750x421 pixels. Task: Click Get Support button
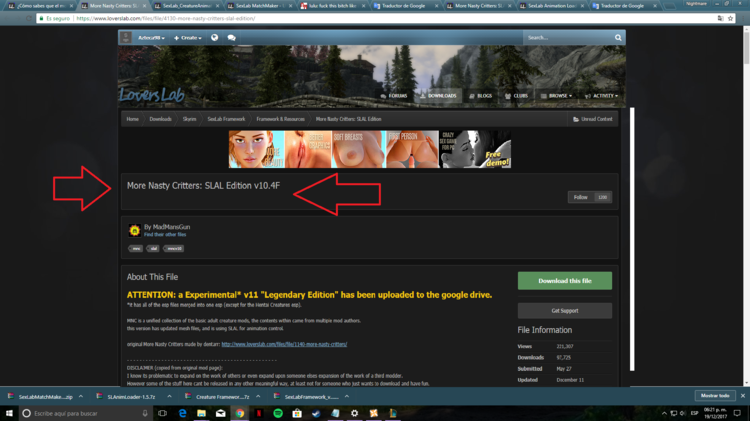click(x=564, y=310)
